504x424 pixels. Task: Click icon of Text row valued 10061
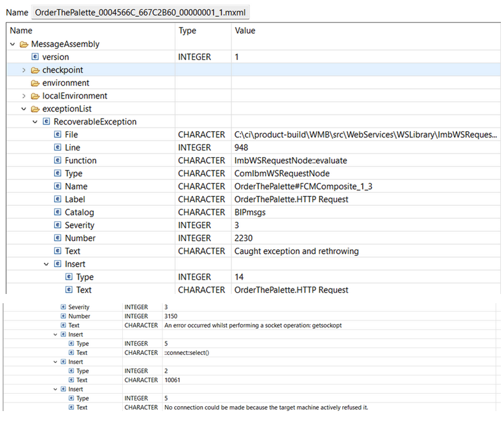click(72, 380)
